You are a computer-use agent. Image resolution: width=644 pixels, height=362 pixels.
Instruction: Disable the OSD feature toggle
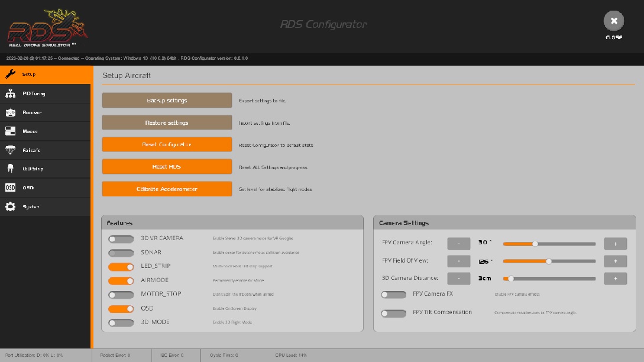(x=121, y=309)
